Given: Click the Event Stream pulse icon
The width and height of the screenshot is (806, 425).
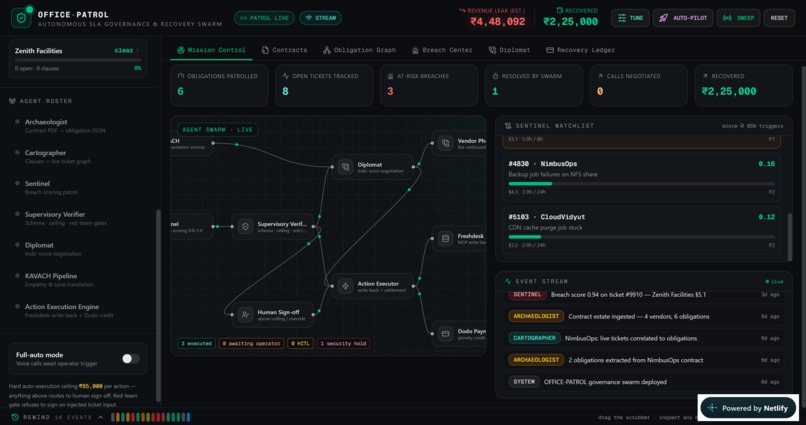Looking at the screenshot, I should click(508, 281).
